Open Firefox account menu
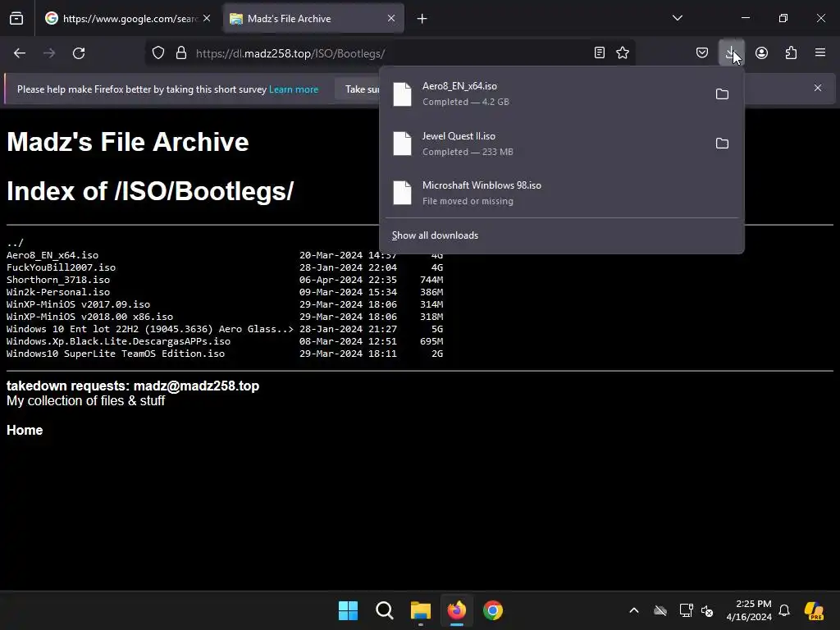840x630 pixels. click(761, 53)
